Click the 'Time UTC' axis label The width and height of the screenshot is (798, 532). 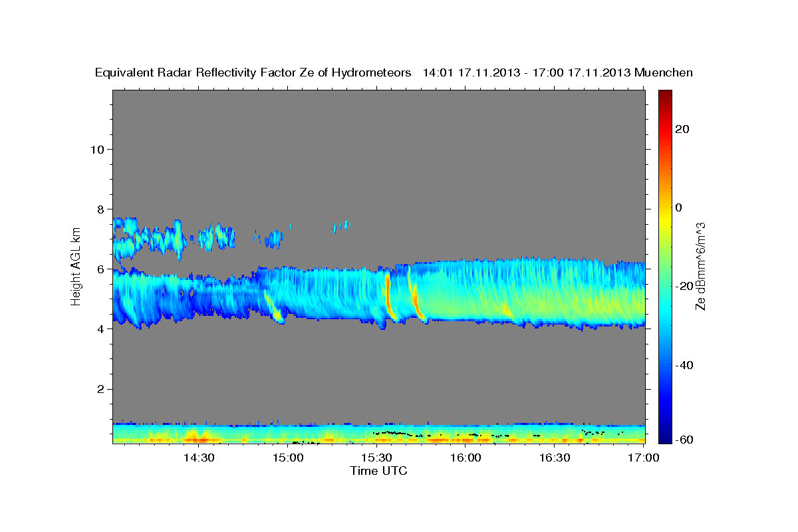pyautogui.click(x=378, y=471)
